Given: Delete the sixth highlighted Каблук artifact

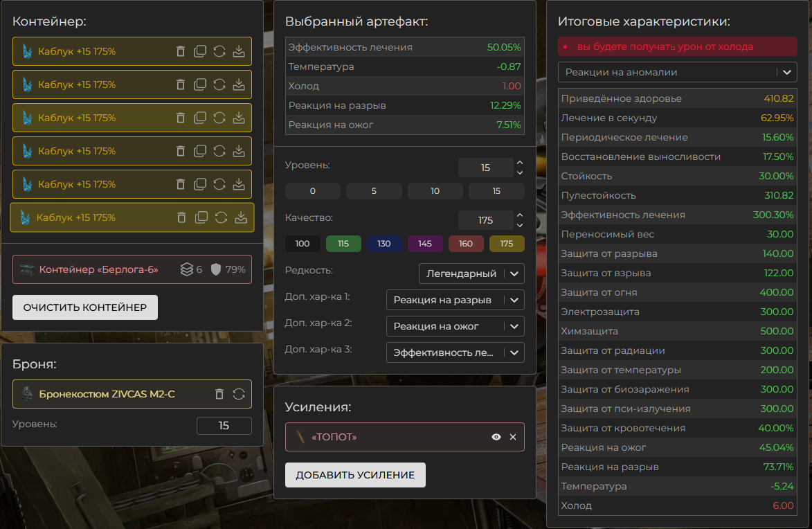Looking at the screenshot, I should point(182,217).
